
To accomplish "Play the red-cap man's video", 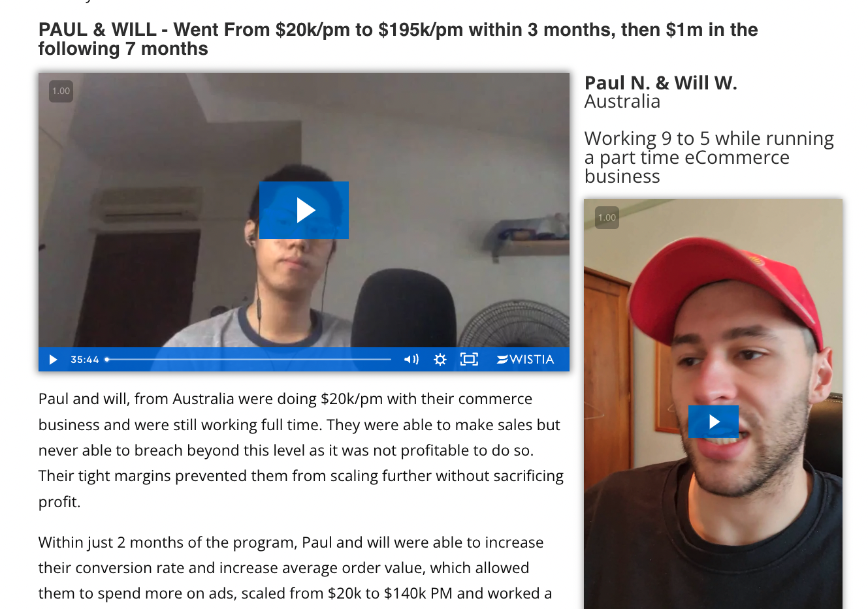I will point(713,422).
